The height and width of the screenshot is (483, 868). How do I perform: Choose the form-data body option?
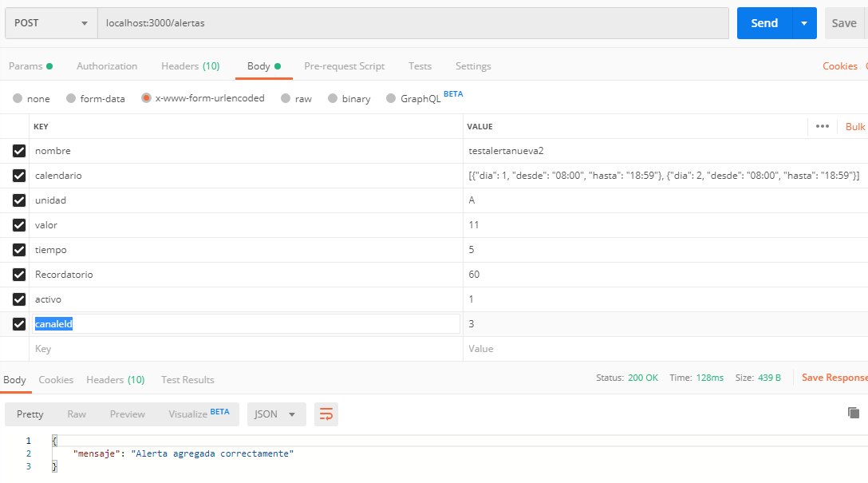click(71, 98)
